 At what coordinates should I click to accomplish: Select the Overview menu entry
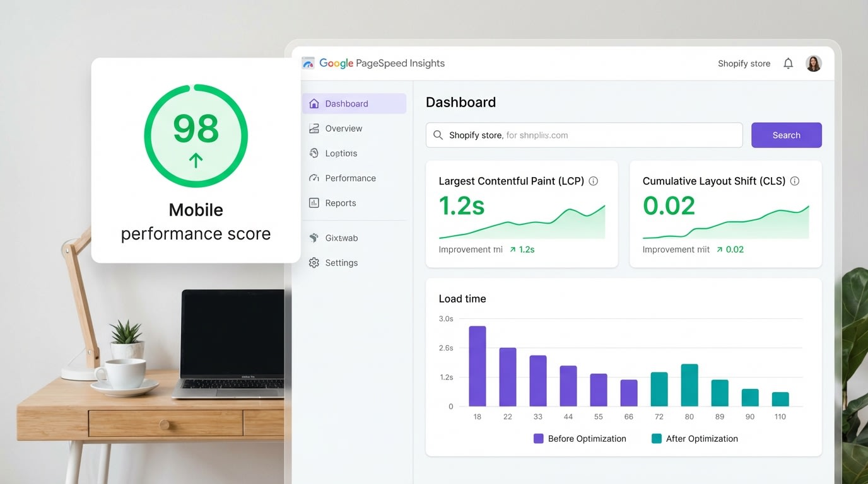[343, 128]
